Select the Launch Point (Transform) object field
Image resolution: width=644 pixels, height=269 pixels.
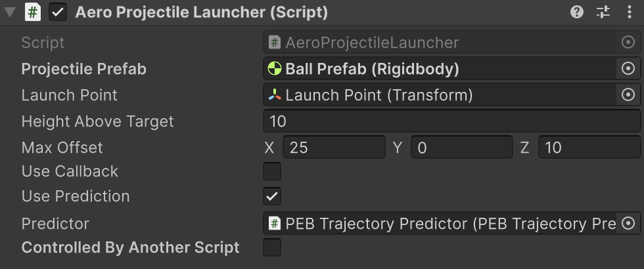[x=440, y=95]
